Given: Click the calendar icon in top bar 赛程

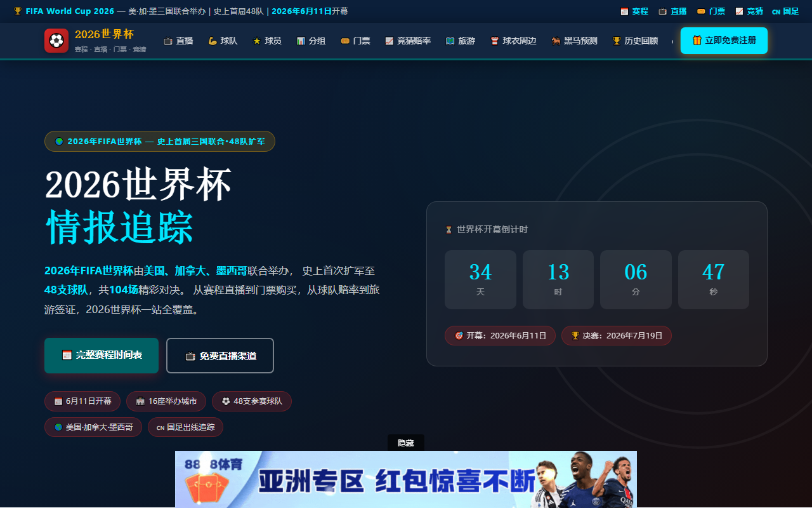Looking at the screenshot, I should (624, 11).
